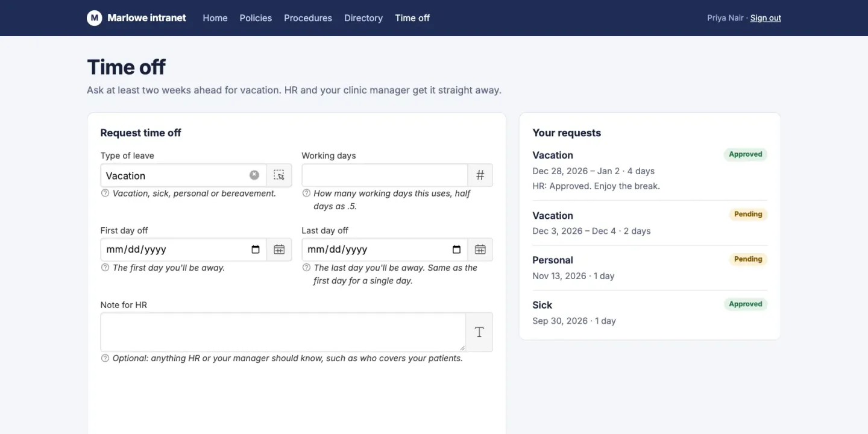Click the Pending badge on Dec 3 vacation
Screen dimensions: 868x434
[748, 214]
